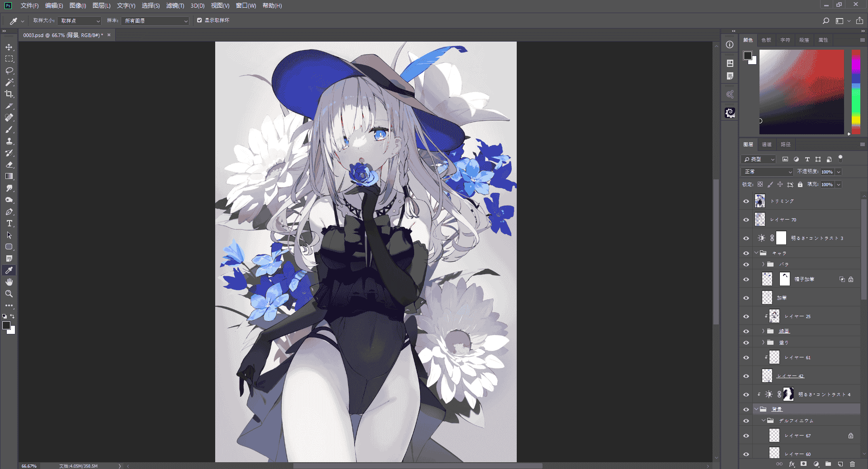Select the Hand tool
868x469 pixels.
click(9, 282)
